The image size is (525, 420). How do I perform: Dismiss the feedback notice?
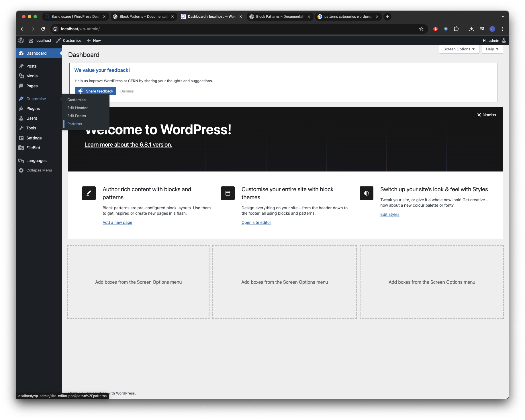[x=127, y=91]
